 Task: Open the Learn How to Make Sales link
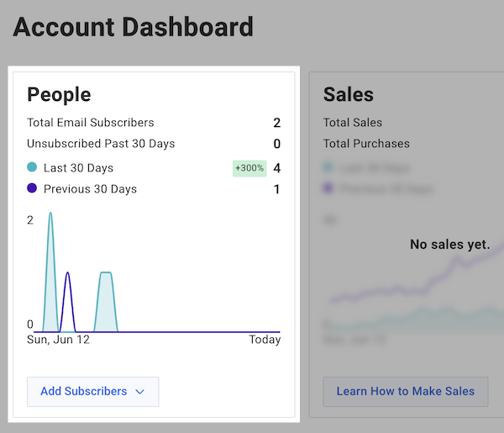(x=405, y=392)
